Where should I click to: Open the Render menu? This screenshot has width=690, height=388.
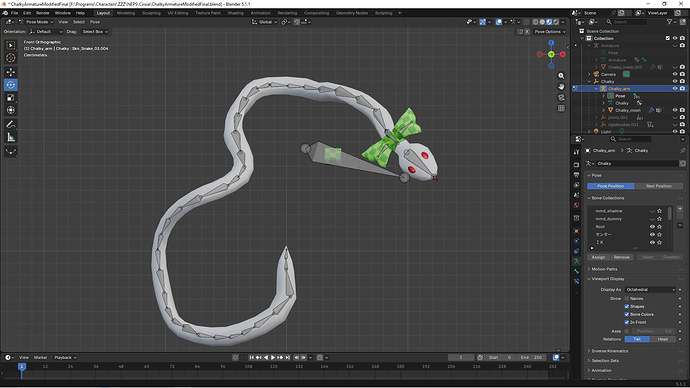pos(43,13)
